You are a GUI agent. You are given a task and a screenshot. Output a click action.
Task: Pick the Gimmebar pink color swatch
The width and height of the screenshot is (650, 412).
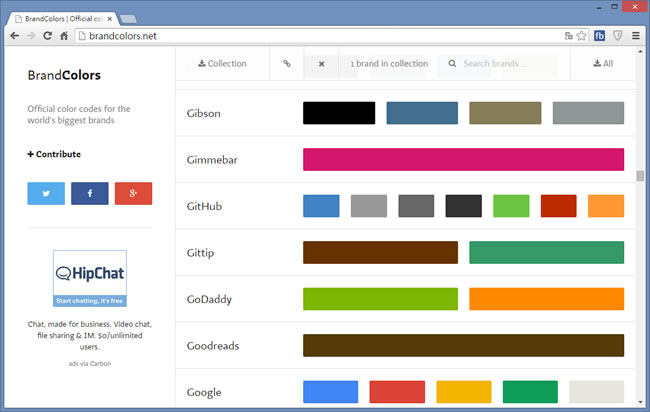[x=463, y=160]
